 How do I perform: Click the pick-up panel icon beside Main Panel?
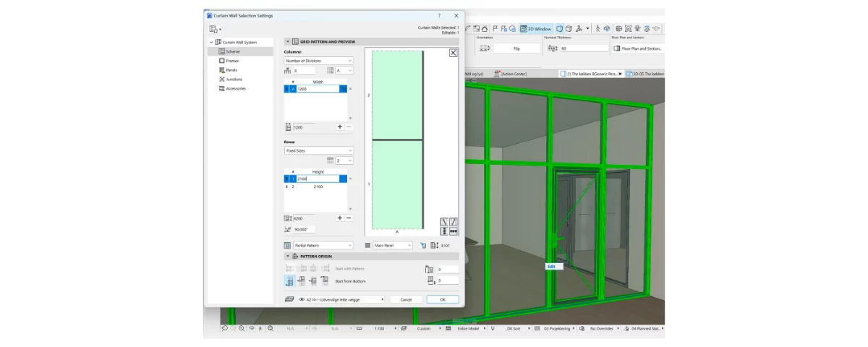(x=423, y=246)
